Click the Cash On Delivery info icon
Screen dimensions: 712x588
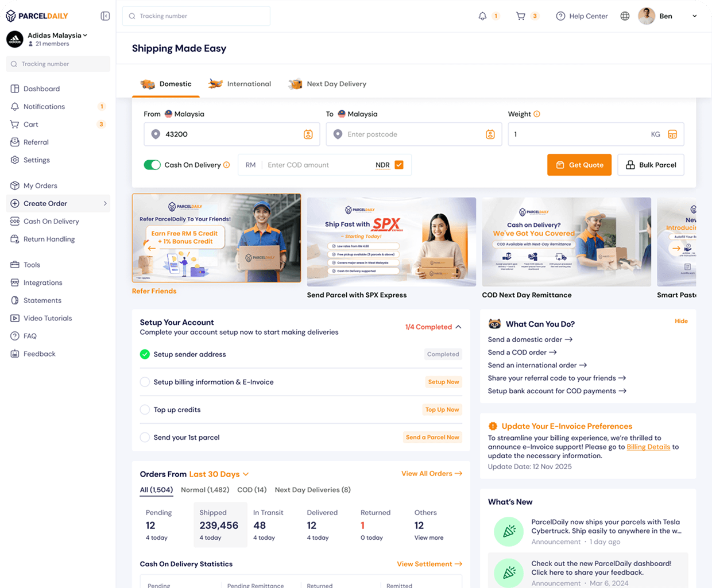point(227,165)
